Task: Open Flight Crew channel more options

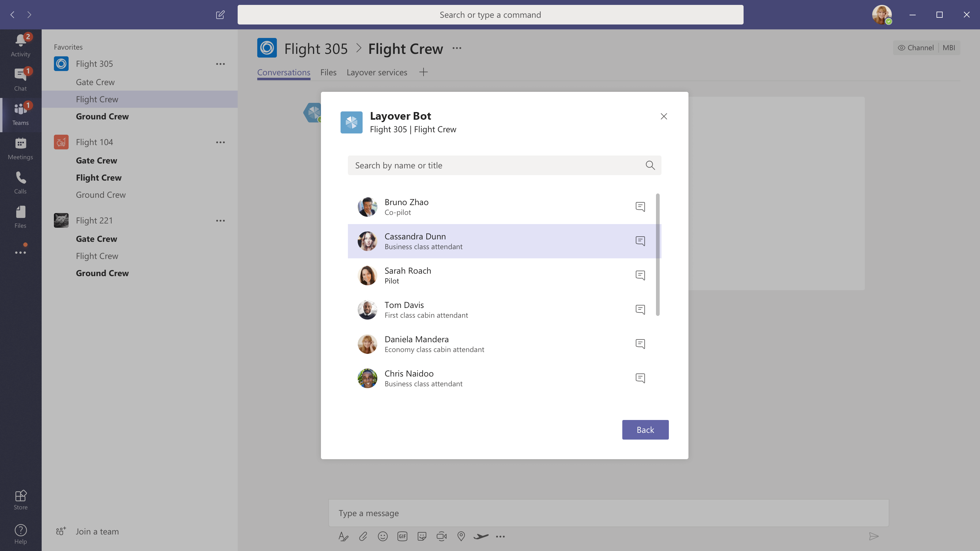Action: tap(457, 48)
